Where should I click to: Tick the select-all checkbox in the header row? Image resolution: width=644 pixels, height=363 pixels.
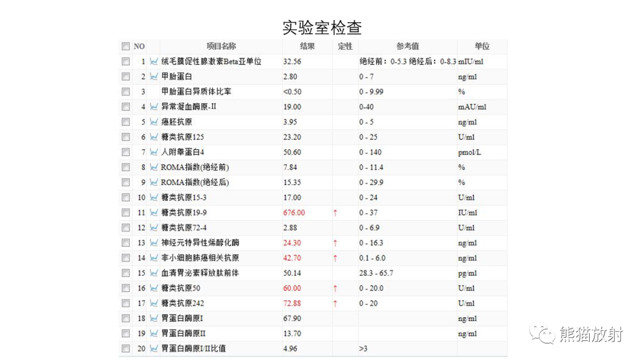(x=126, y=47)
